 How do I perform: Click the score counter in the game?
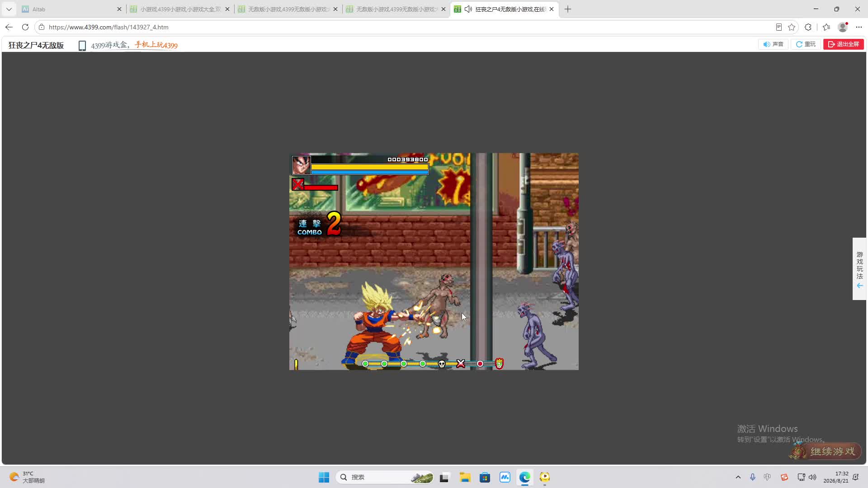pyautogui.click(x=407, y=160)
